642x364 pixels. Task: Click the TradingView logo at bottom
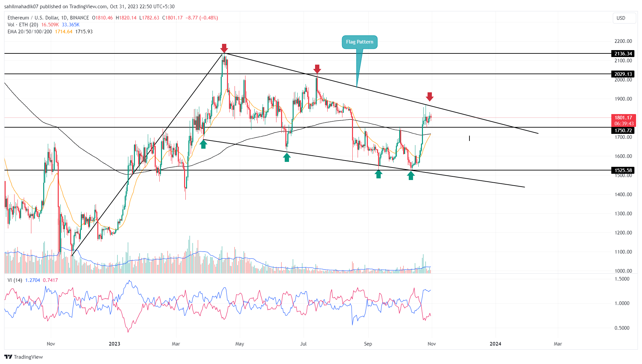pos(23,357)
